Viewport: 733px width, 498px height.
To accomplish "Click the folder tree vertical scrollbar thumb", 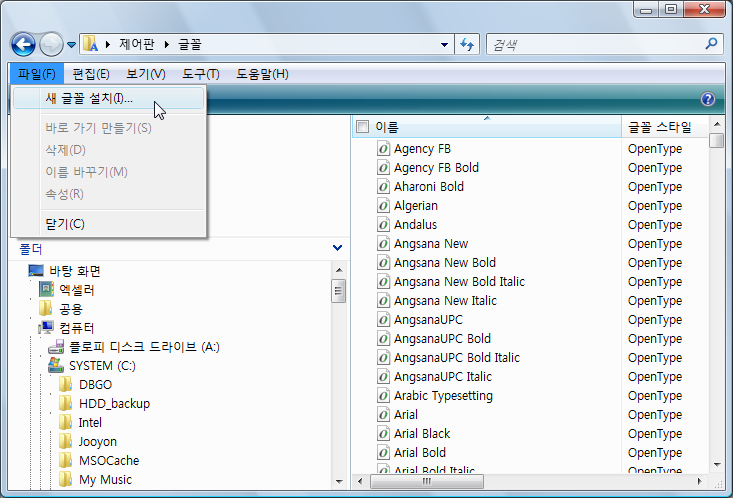I will [x=339, y=291].
